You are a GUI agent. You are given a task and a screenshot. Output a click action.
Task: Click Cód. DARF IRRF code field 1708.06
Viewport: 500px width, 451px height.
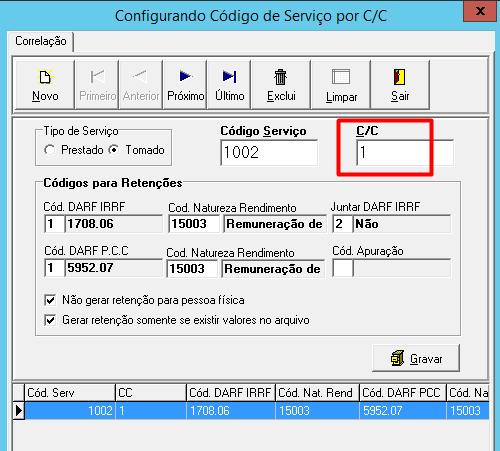113,224
